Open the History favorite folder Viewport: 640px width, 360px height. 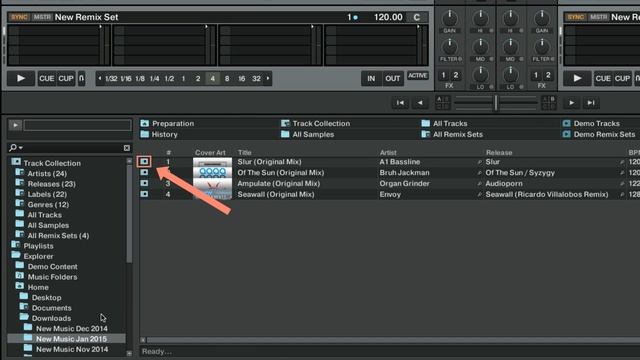coord(159,134)
